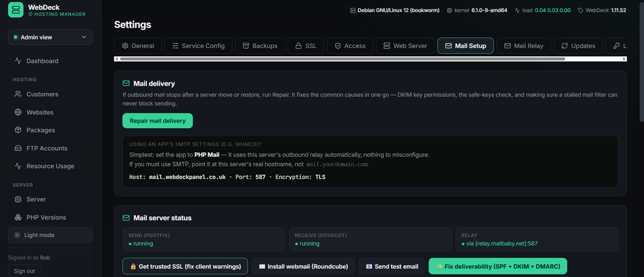Click relay.mailbaby.net relay status text

point(500,244)
